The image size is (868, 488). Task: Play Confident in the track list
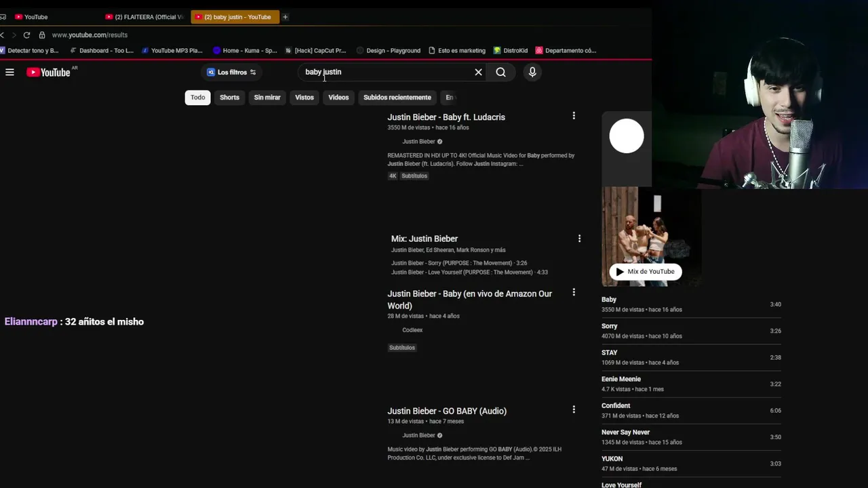coord(691,410)
